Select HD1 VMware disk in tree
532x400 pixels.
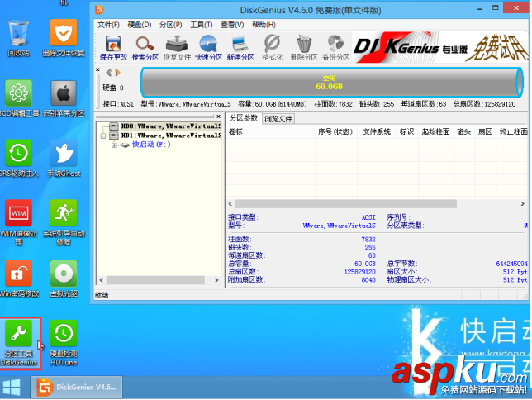pyautogui.click(x=171, y=136)
